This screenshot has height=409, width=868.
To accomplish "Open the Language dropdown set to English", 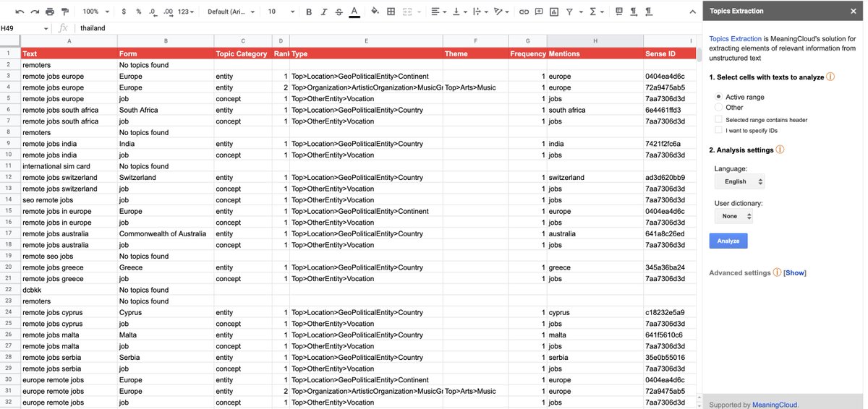I will [x=739, y=181].
